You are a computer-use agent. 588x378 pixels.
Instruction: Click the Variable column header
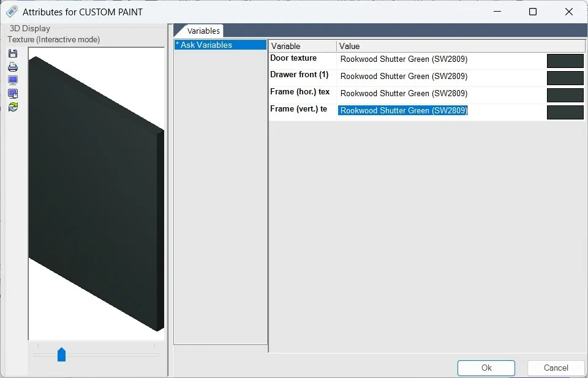pos(302,46)
